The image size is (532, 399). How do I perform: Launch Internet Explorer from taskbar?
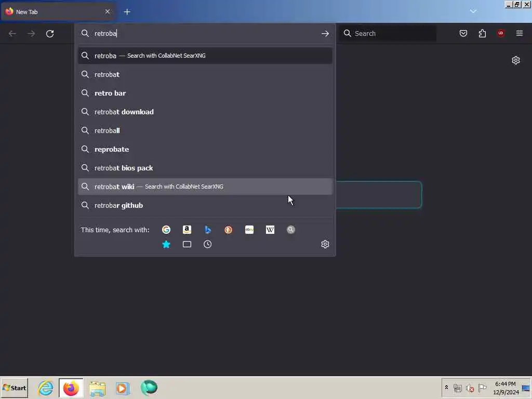[x=46, y=388]
